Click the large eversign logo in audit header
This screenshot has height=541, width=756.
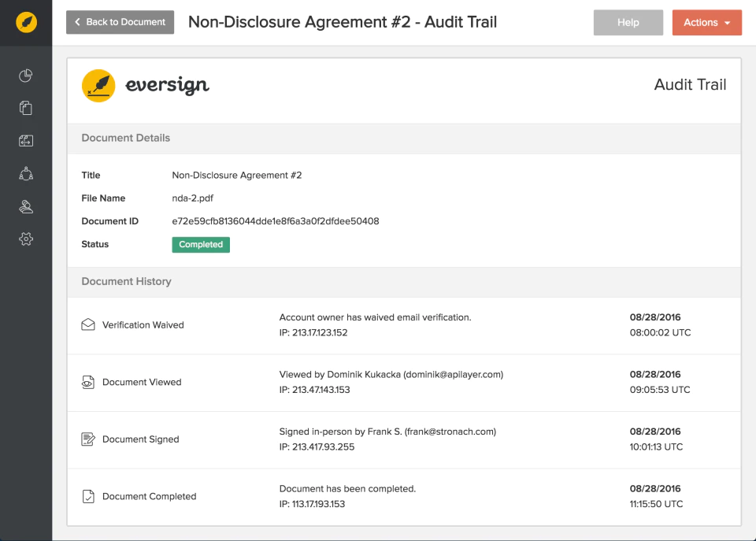145,85
